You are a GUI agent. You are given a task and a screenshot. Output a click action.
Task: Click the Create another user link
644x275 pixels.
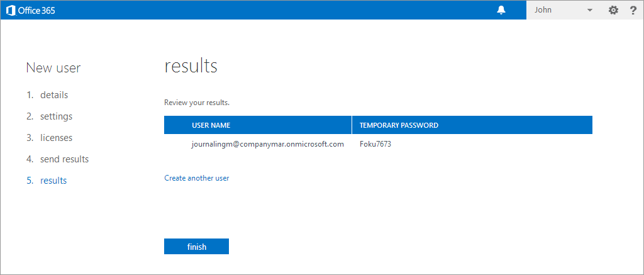tap(197, 178)
